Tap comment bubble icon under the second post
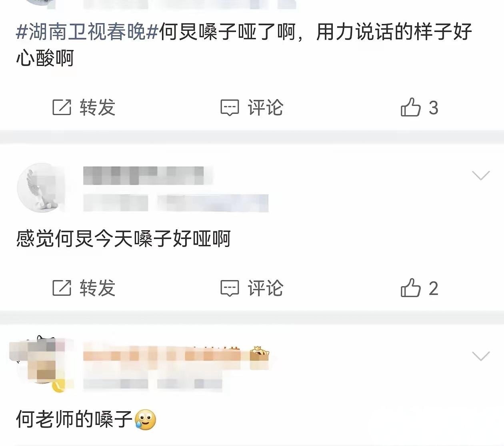This screenshot has width=504, height=446. [230, 288]
